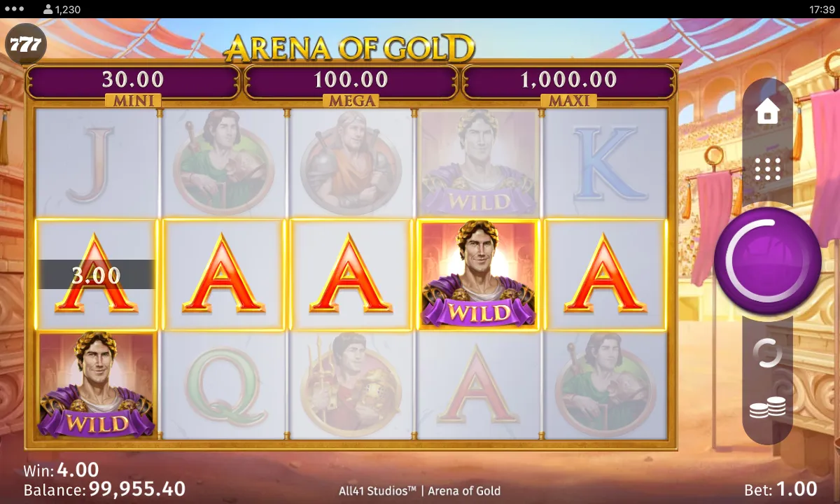Viewport: 840px width, 504px height.
Task: Select the MAXI jackpot panel showing 1,000.00
Action: pyautogui.click(x=568, y=83)
